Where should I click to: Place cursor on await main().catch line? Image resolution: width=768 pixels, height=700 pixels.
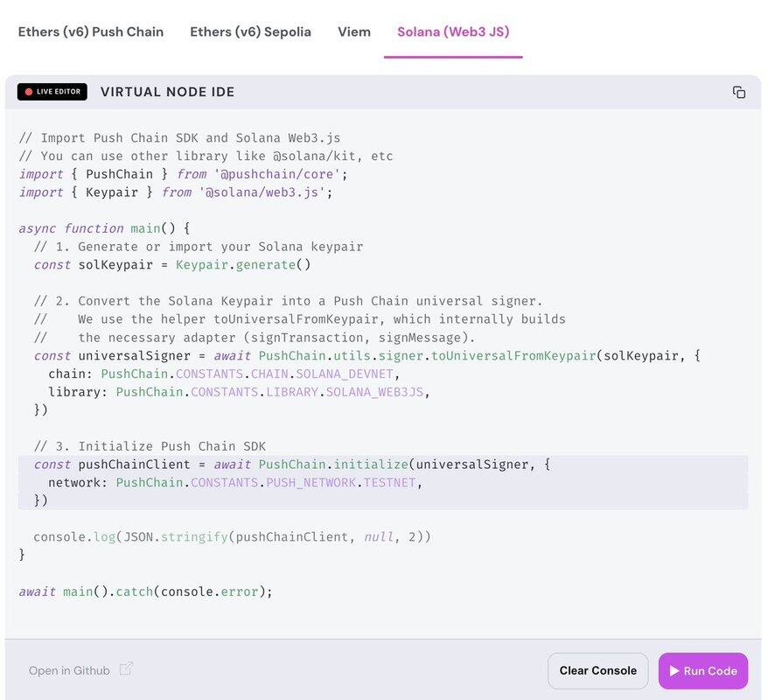point(145,591)
